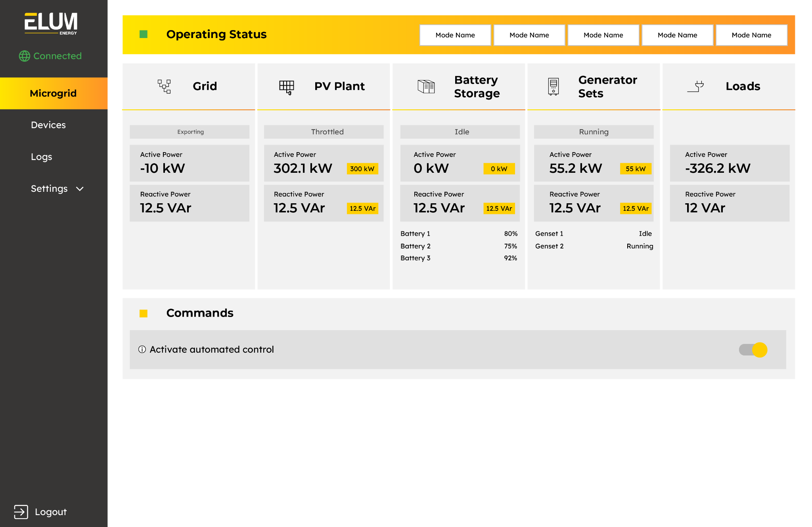Go to the Devices page
The width and height of the screenshot is (812, 527).
pos(48,125)
